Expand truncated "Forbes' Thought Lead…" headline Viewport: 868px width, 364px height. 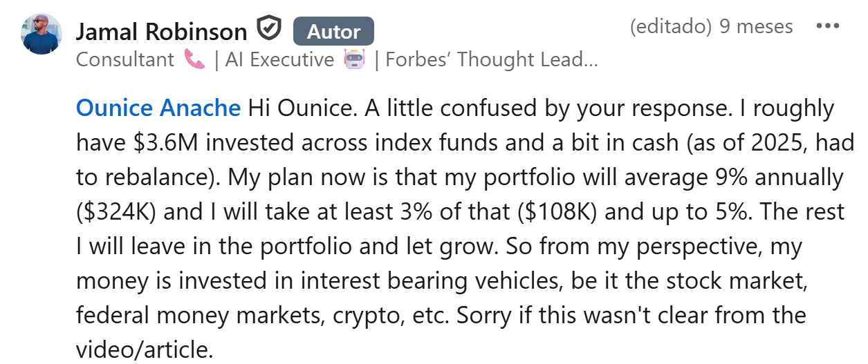[x=491, y=60]
